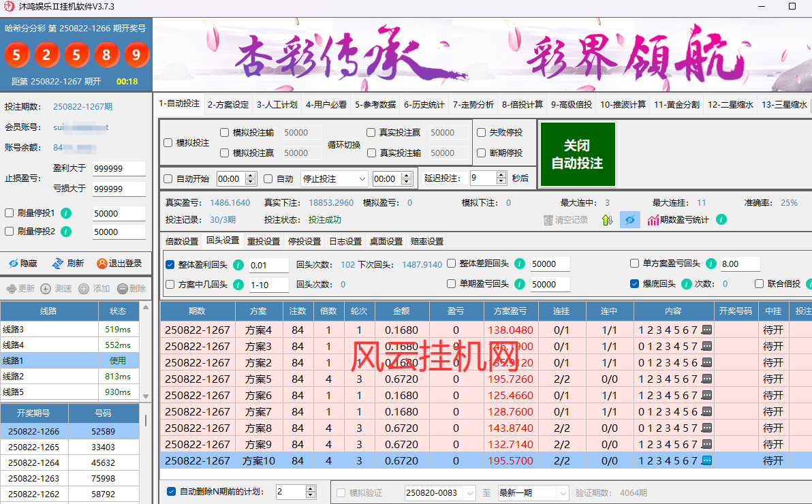This screenshot has height=504, width=812.
Task: Click info icon beside 整体盈利回头
Action: tap(238, 264)
